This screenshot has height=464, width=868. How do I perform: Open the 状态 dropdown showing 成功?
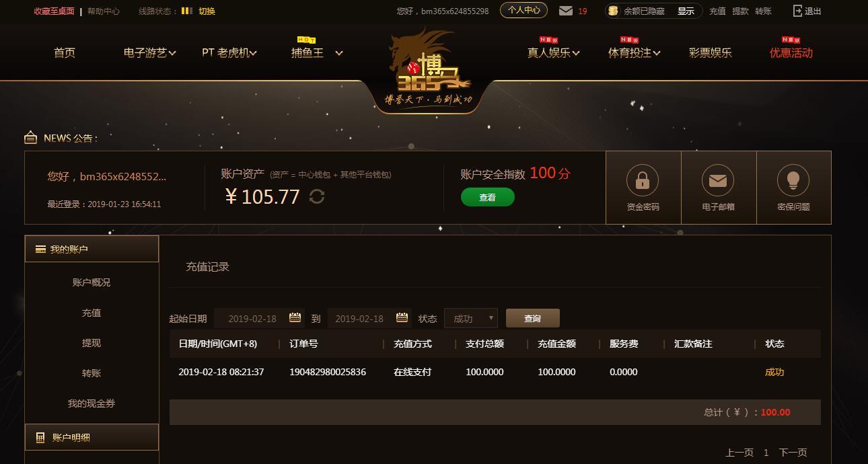tap(471, 318)
